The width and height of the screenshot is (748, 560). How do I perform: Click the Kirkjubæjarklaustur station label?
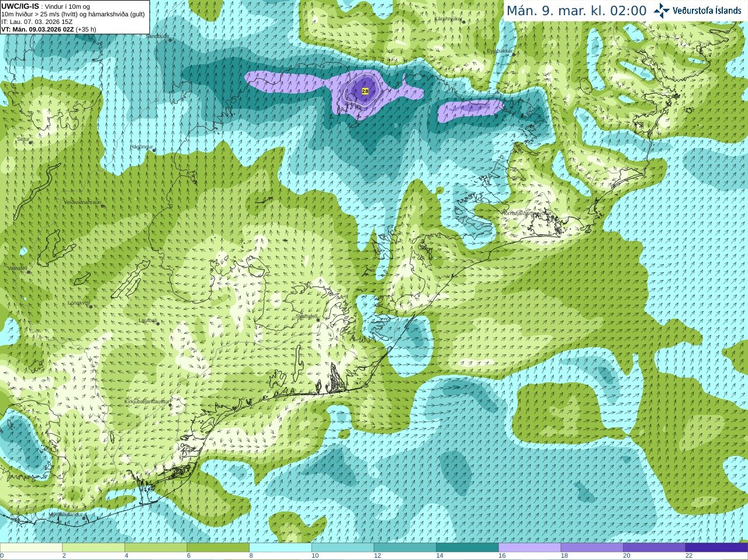(x=147, y=402)
